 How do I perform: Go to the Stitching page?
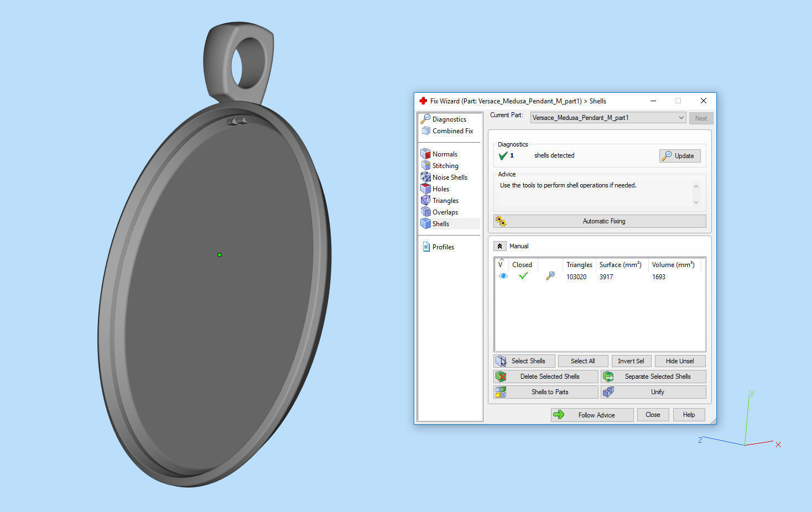pyautogui.click(x=445, y=166)
